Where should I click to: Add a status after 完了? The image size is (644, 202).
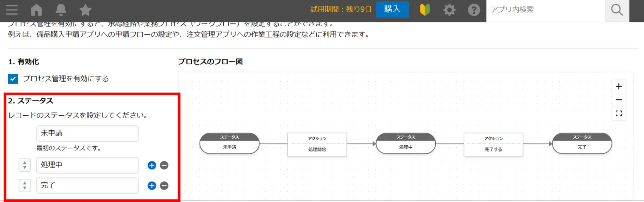(152, 186)
